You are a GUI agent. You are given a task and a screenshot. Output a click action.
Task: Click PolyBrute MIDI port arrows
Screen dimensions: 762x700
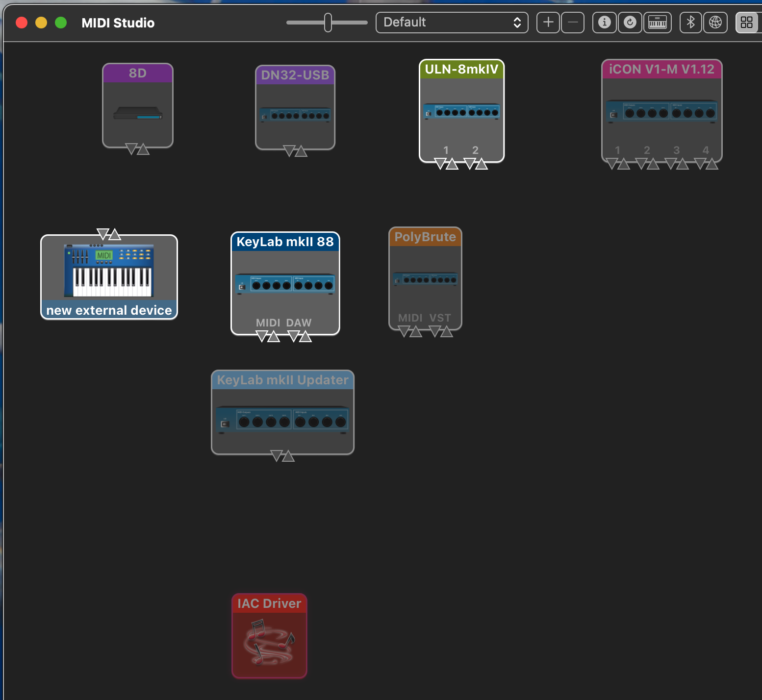410,332
